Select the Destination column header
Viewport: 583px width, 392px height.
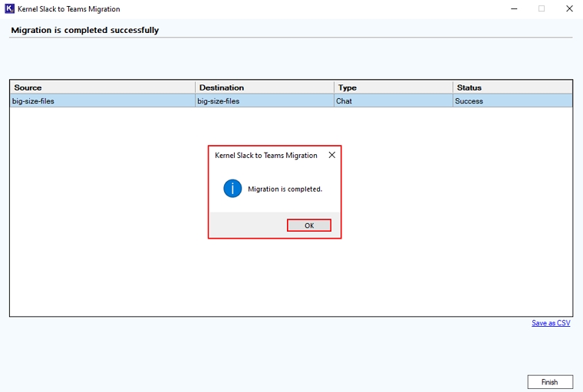tap(265, 87)
